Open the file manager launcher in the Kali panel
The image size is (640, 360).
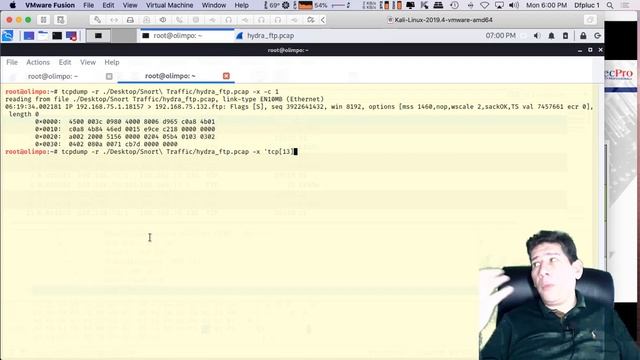pos(43,36)
